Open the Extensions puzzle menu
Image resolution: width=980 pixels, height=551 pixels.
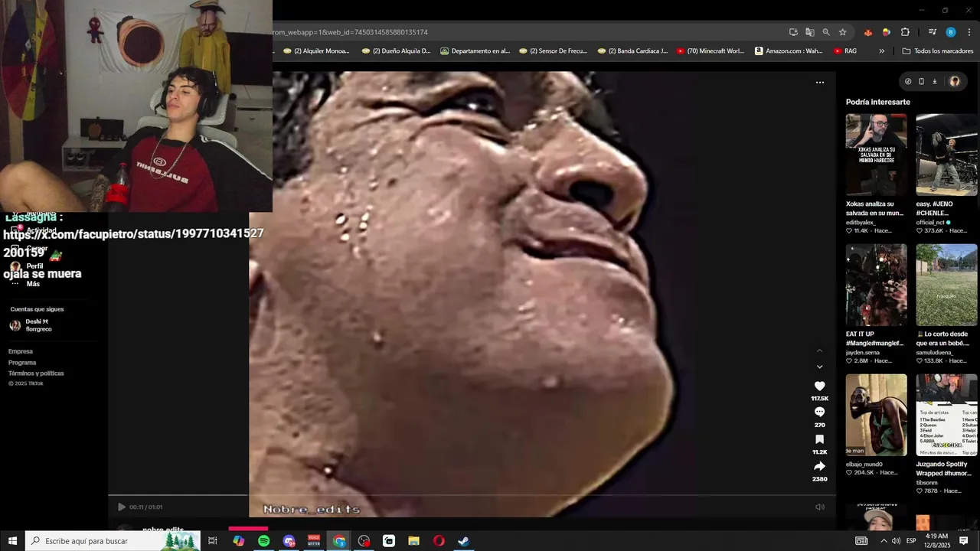(905, 32)
